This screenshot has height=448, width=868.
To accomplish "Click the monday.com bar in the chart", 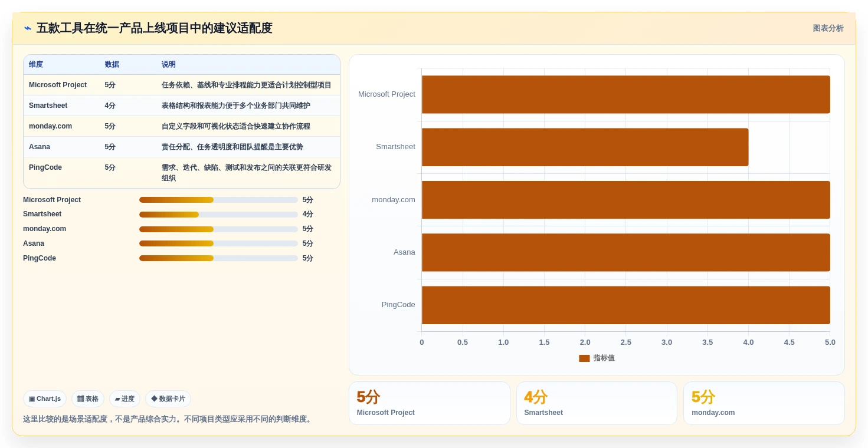I will coord(625,200).
